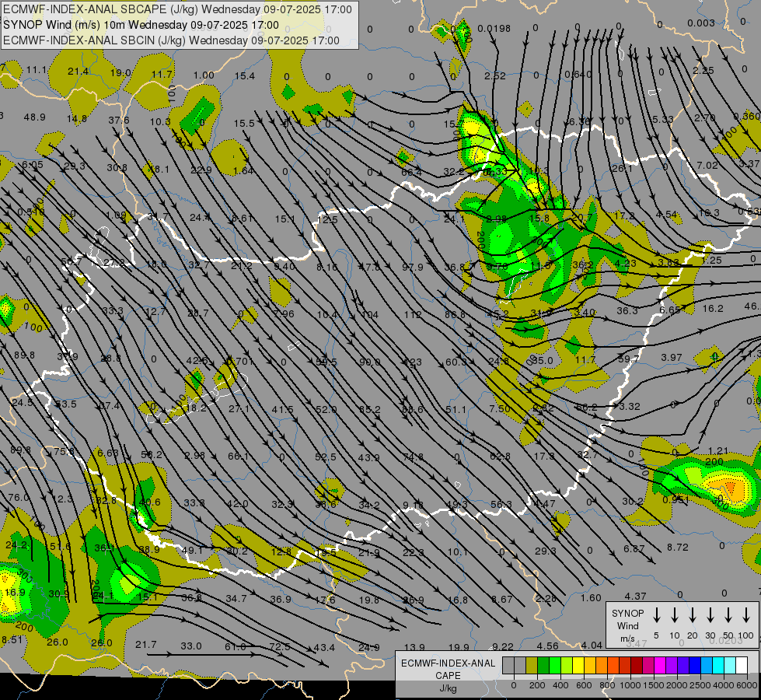The height and width of the screenshot is (700, 761).
Task: Click the 50 m/s wind arrow in the SYNOP legend
Action: [728, 615]
